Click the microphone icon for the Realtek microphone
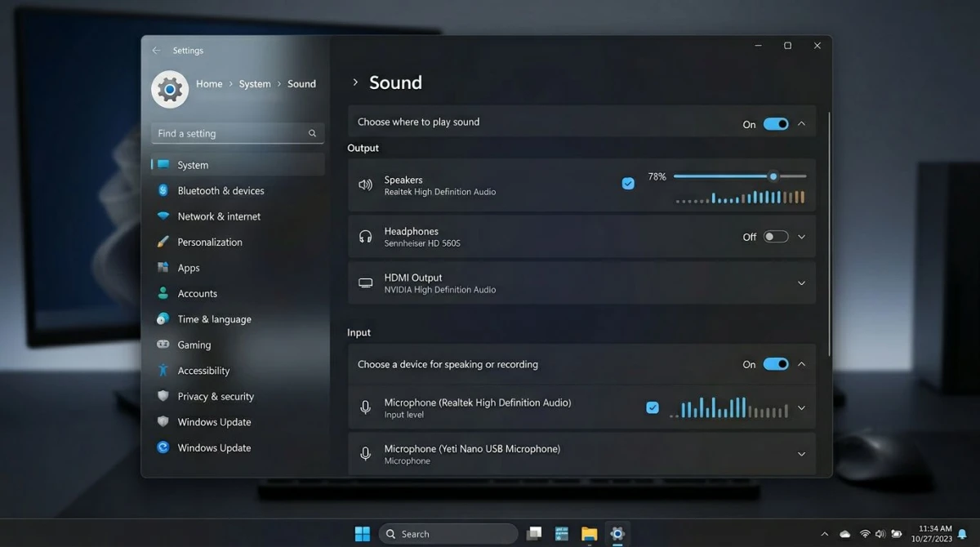Screen dimensions: 980x547 pyautogui.click(x=365, y=407)
